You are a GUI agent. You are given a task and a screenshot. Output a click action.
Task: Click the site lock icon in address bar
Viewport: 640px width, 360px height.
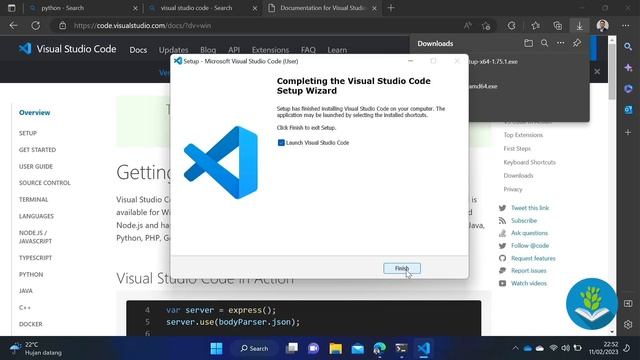[x=62, y=25]
